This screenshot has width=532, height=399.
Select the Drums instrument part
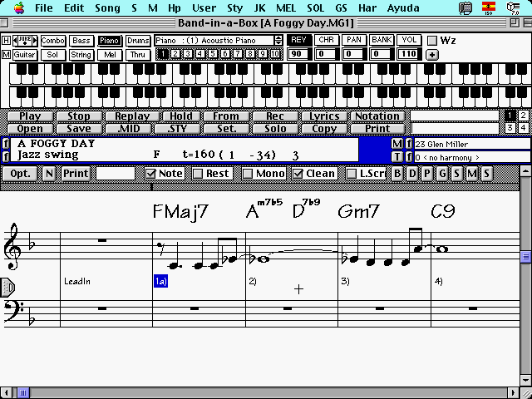pyautogui.click(x=138, y=41)
